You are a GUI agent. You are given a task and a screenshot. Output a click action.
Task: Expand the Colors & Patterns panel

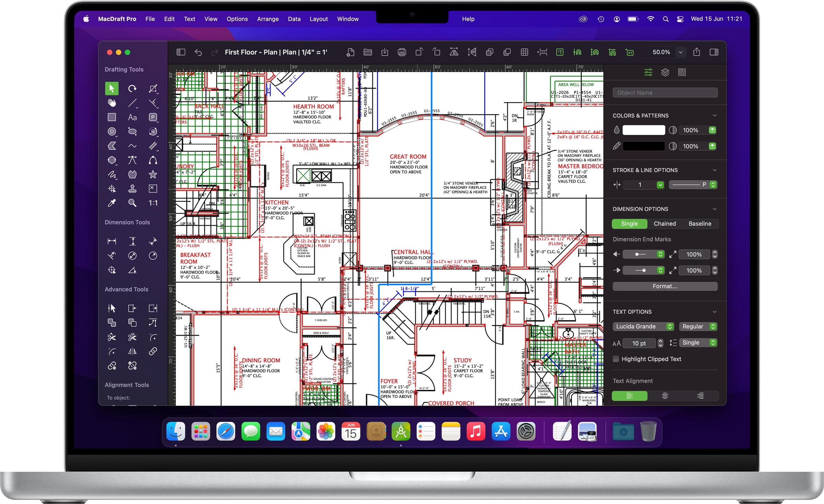[719, 115]
